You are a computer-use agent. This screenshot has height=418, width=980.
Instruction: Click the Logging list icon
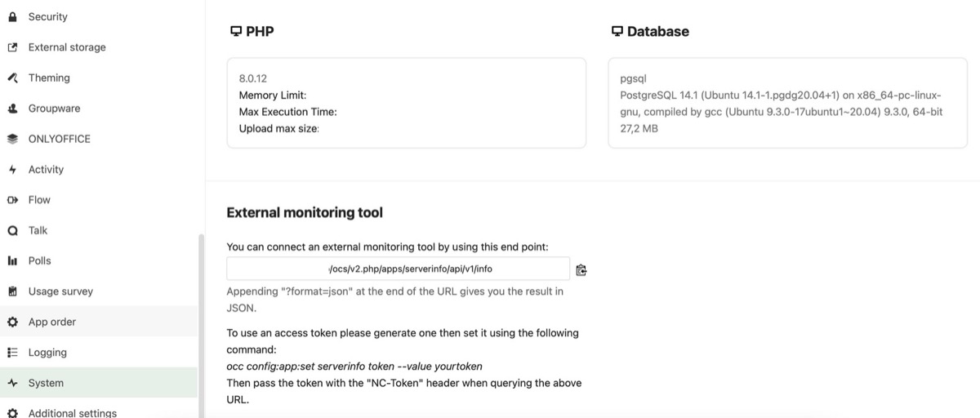12,353
